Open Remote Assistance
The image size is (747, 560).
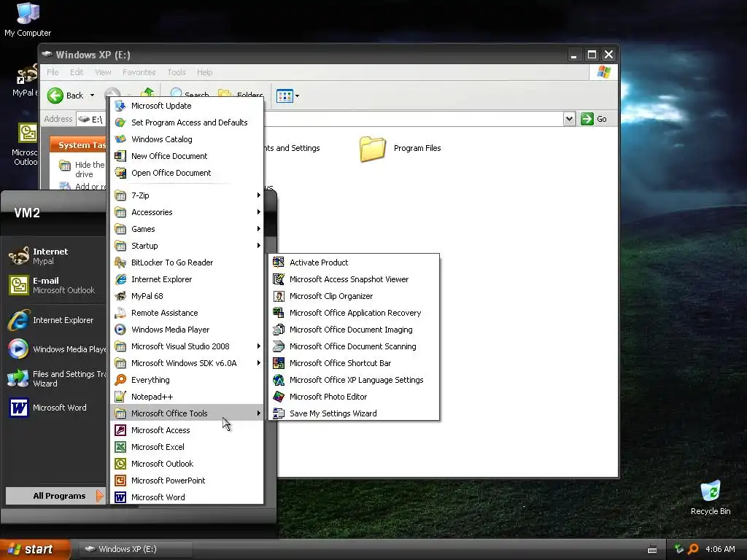pyautogui.click(x=187, y=313)
